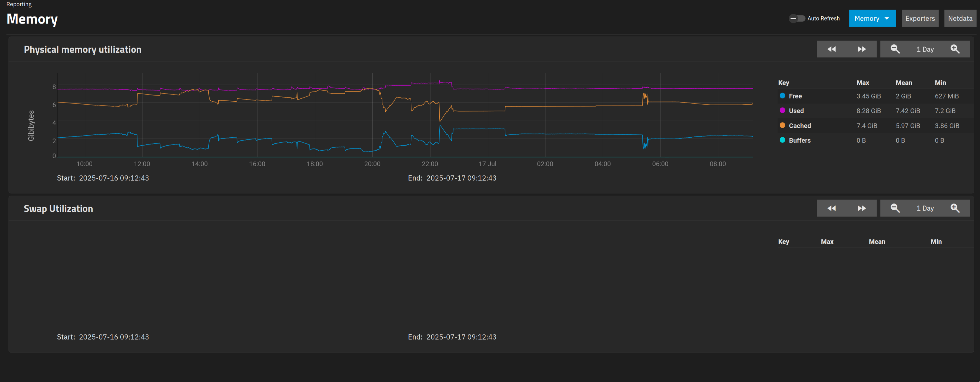Zoom in the Swap Utilization chart
Viewport: 980px width, 382px height.
tap(955, 208)
